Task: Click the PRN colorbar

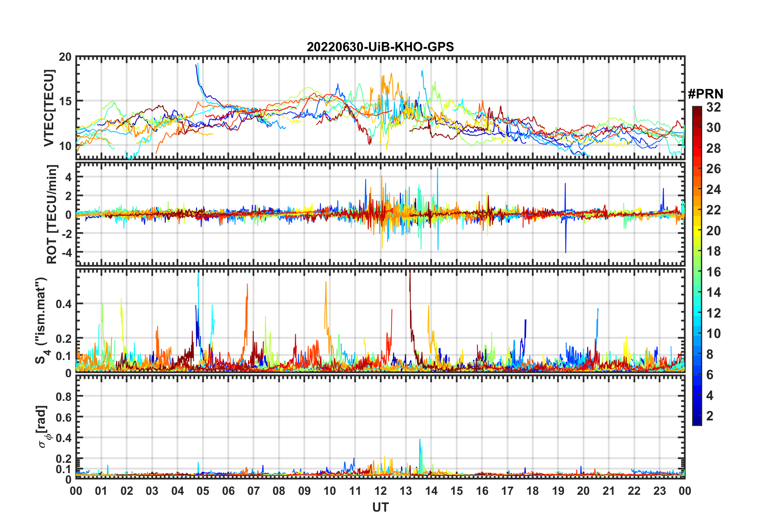Action: tap(697, 266)
